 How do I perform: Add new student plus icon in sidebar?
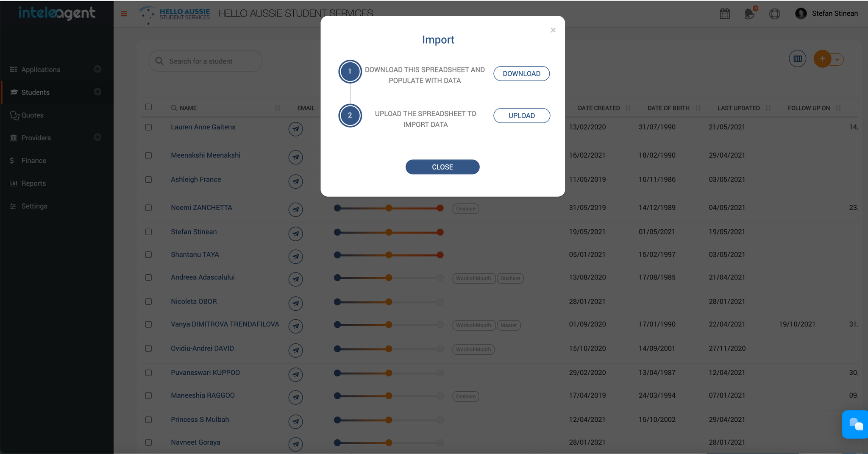click(97, 92)
